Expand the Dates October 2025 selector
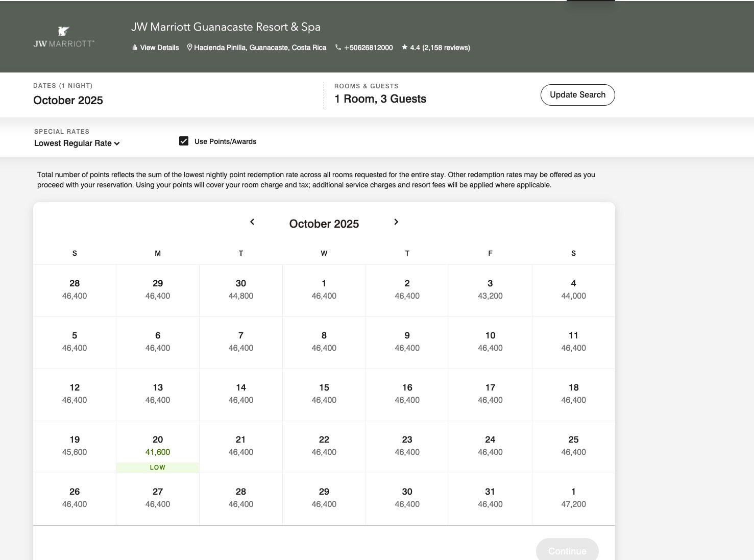This screenshot has width=754, height=560. (x=68, y=100)
